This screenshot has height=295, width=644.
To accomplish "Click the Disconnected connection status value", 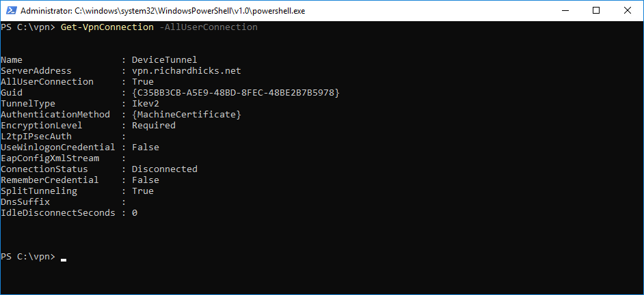I will [164, 169].
